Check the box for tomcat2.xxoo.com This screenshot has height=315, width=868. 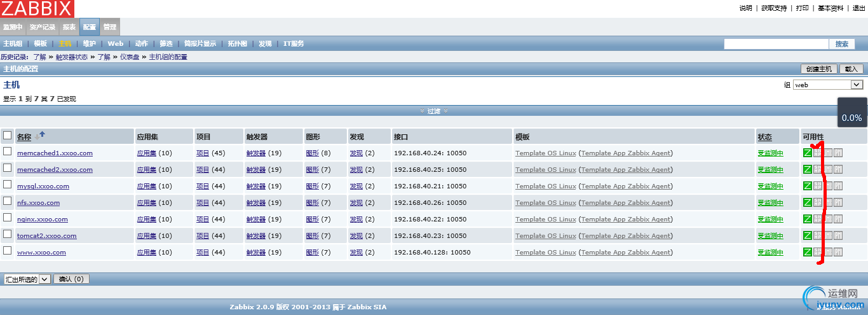point(8,234)
